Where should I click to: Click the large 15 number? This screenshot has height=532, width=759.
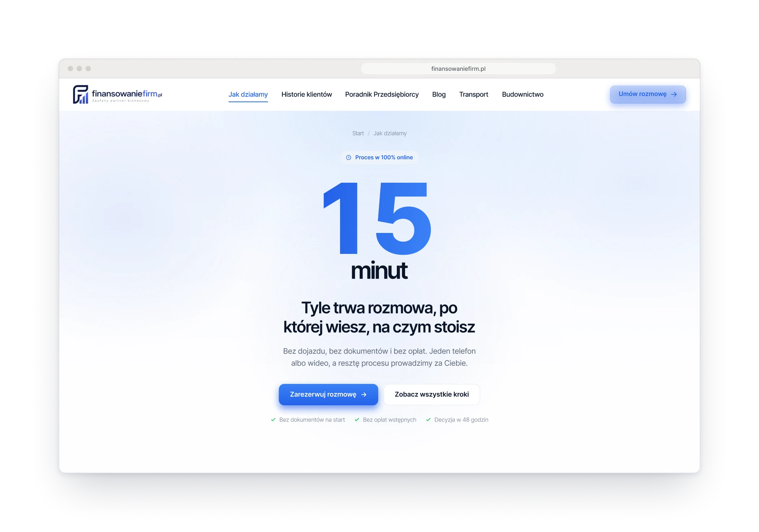[378, 218]
